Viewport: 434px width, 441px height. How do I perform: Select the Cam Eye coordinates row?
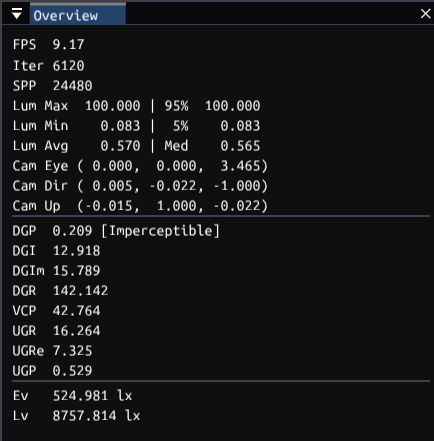coord(140,166)
